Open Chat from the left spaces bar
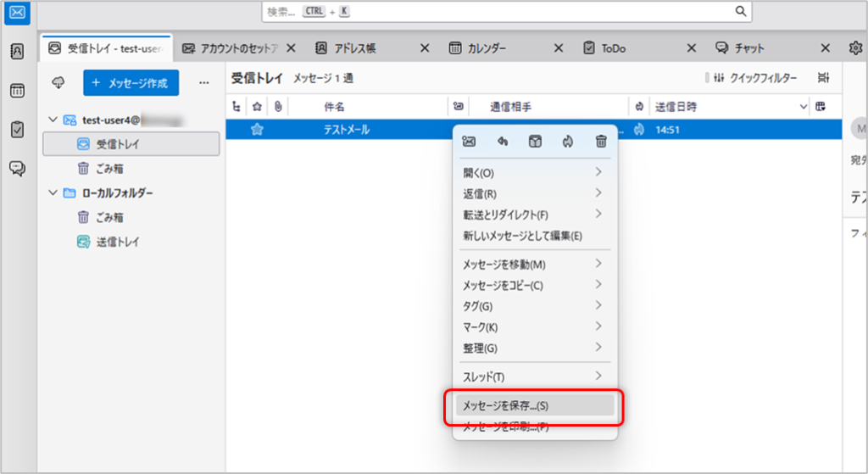This screenshot has height=474, width=868. tap(17, 168)
